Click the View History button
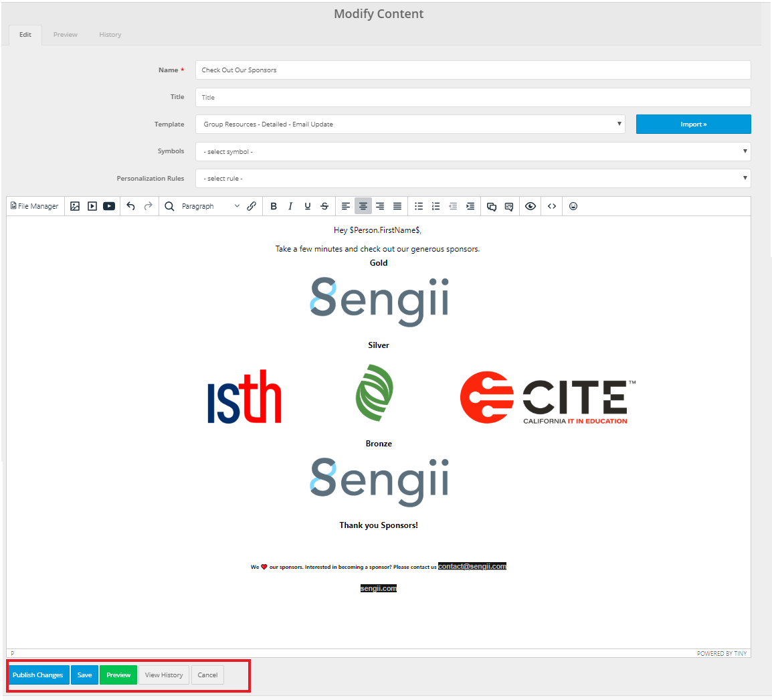The image size is (772, 700). pyautogui.click(x=164, y=675)
